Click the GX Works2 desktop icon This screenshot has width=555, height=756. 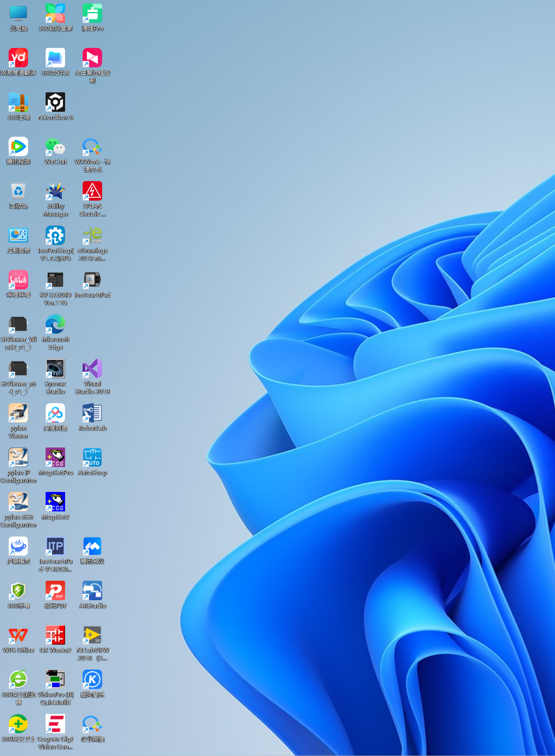tap(55, 636)
